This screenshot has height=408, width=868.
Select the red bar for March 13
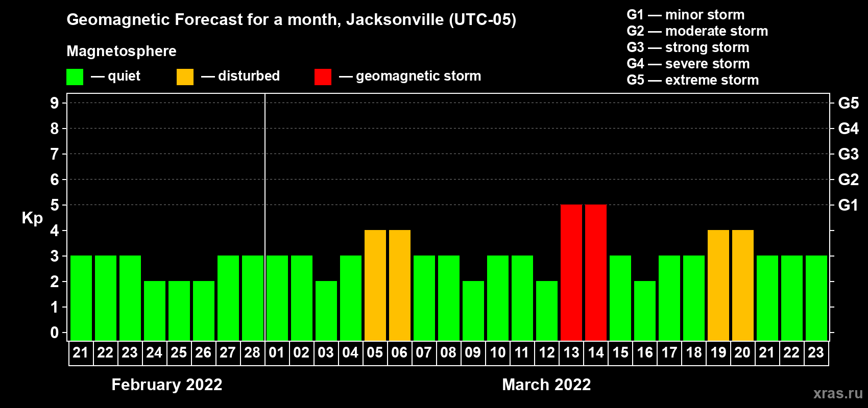tap(571, 272)
